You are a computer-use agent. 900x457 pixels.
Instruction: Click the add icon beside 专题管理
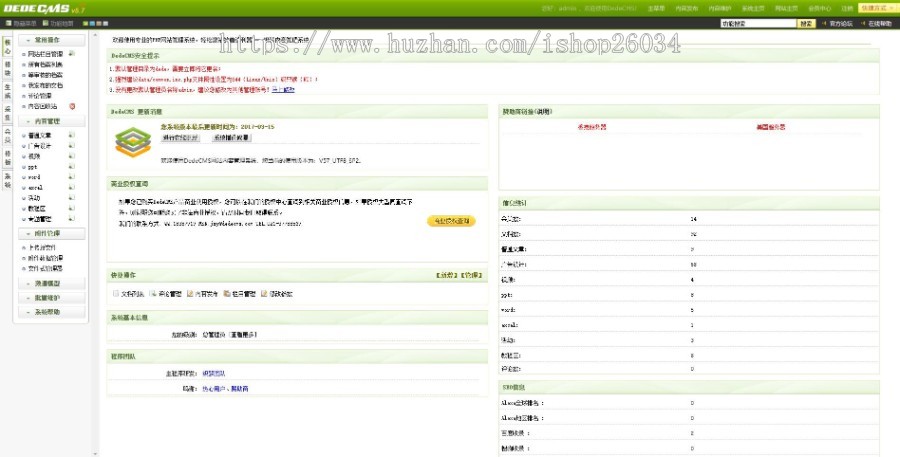(72, 218)
